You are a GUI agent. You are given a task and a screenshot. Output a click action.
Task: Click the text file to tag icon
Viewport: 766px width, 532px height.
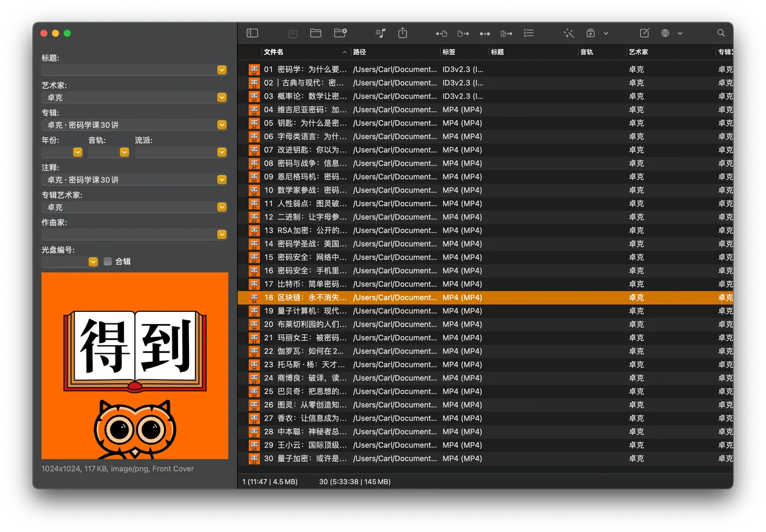tap(507, 33)
